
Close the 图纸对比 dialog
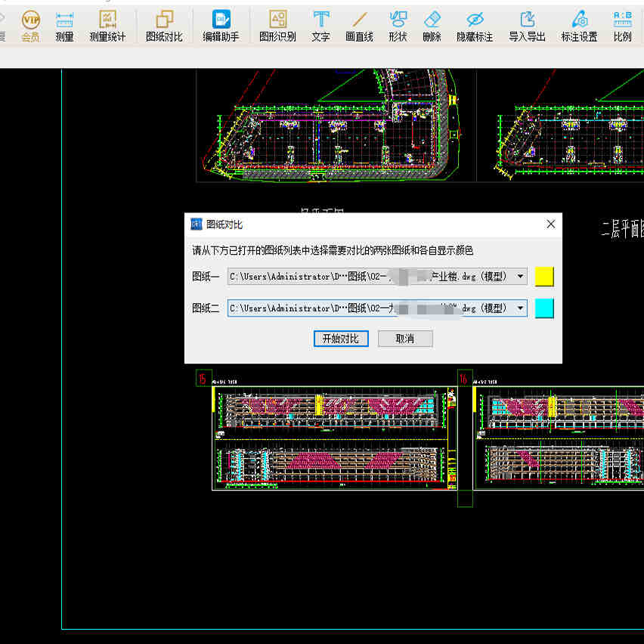pyautogui.click(x=551, y=224)
